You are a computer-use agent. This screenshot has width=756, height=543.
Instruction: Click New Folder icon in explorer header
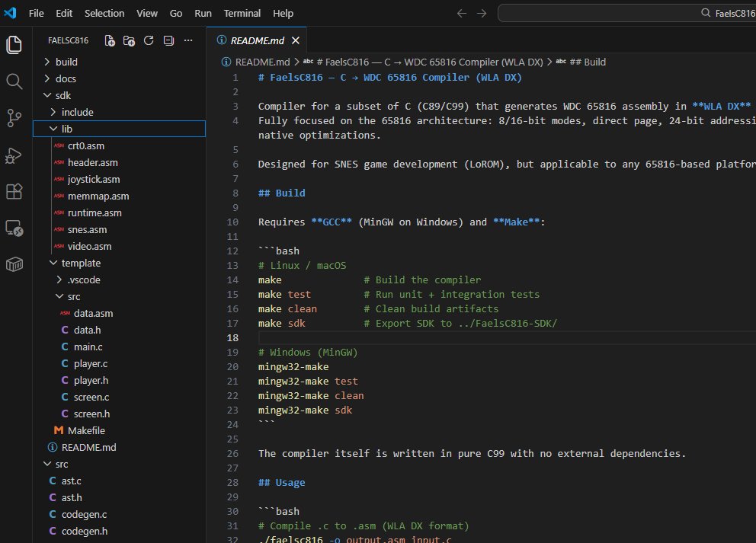tap(129, 40)
